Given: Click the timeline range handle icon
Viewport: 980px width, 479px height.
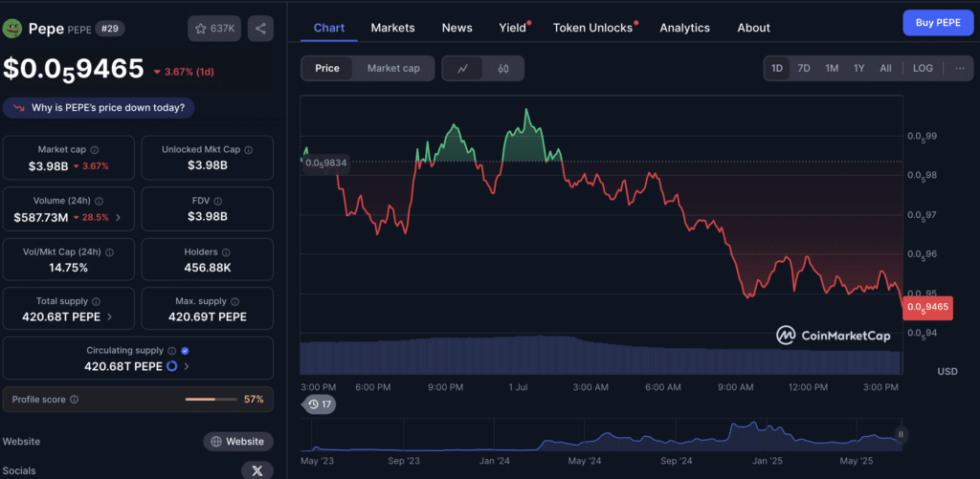Looking at the screenshot, I should 901,434.
